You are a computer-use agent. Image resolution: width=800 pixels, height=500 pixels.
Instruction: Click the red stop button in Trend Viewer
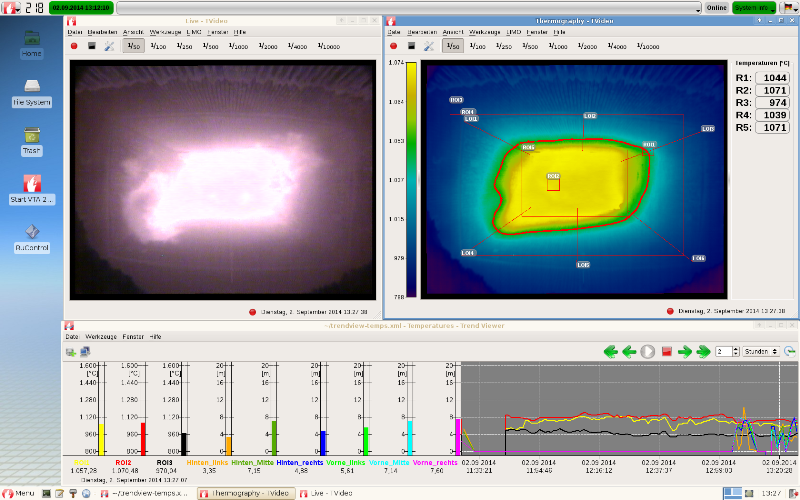(x=666, y=352)
